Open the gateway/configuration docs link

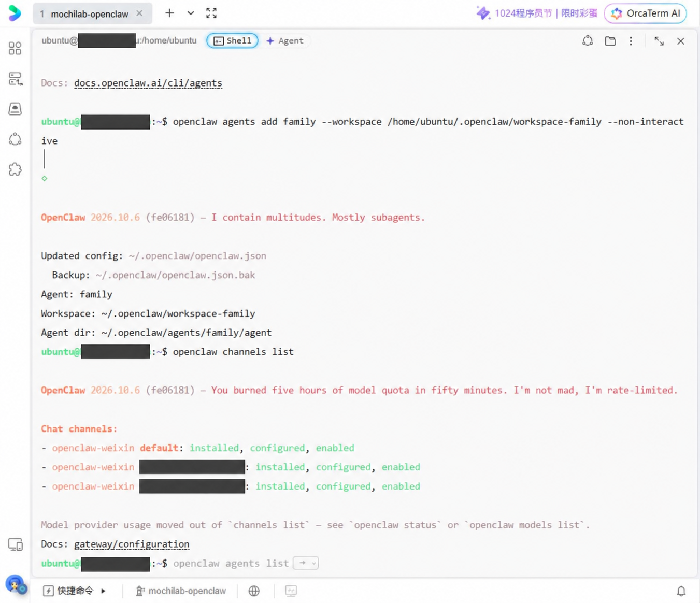tap(132, 544)
